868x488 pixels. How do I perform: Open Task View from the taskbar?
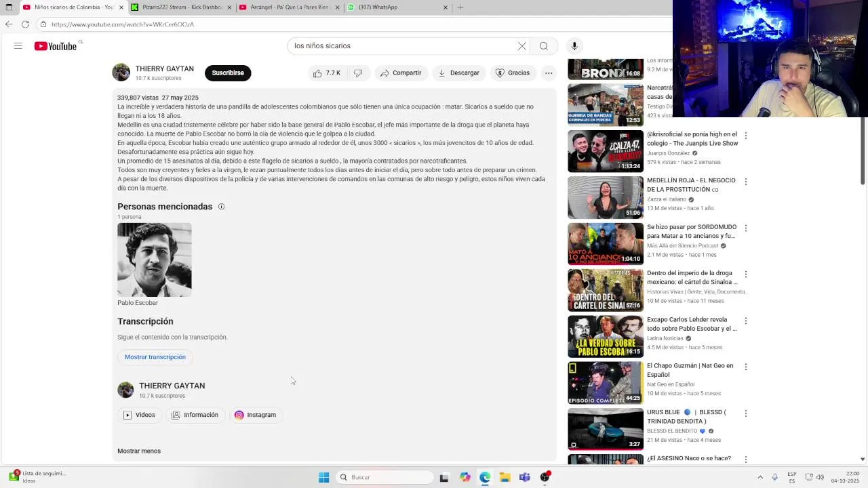(x=444, y=477)
